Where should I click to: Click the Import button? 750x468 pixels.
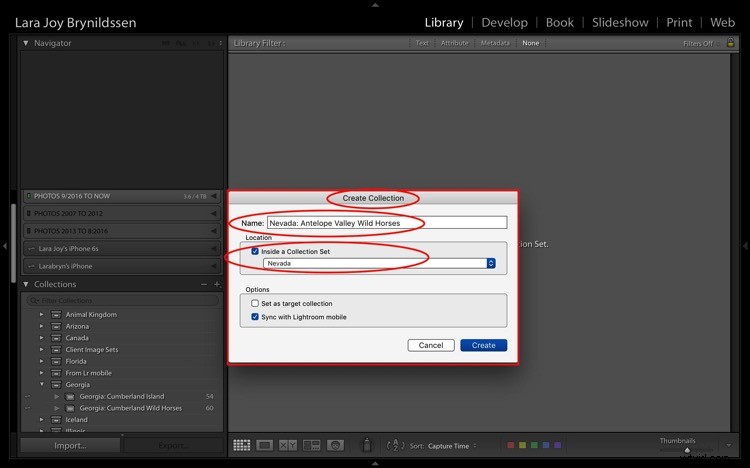(x=70, y=446)
